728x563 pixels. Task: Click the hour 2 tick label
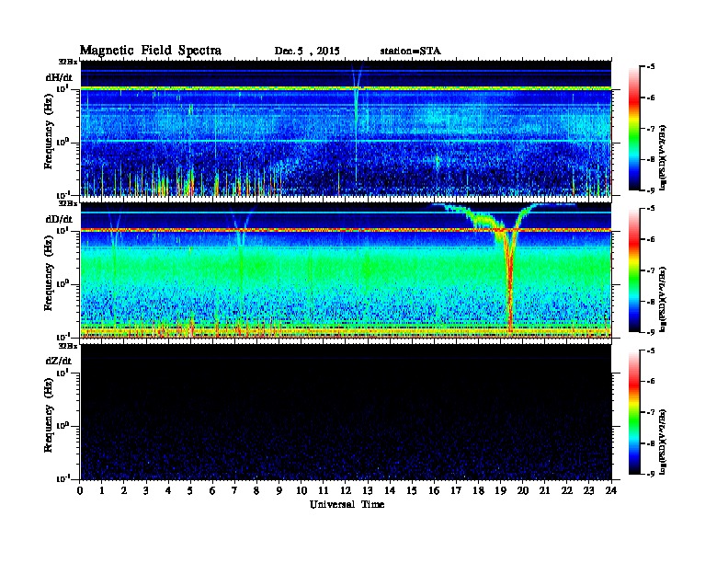point(124,491)
